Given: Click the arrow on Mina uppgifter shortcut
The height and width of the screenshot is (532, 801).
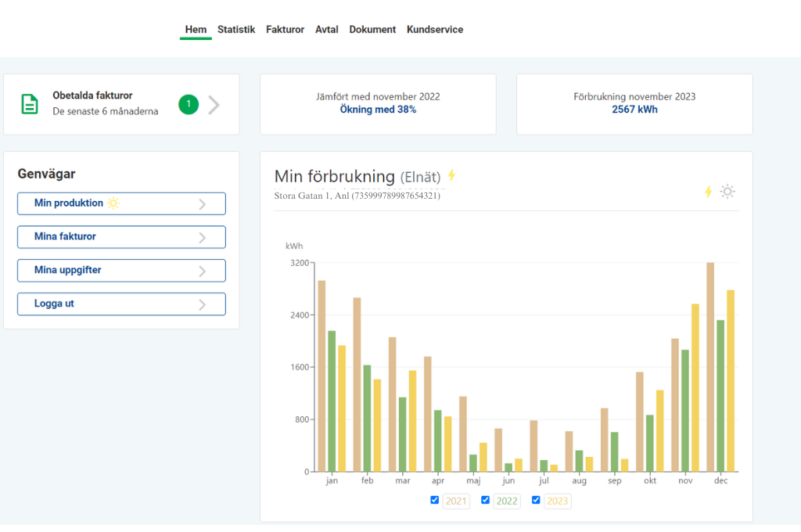Looking at the screenshot, I should 202,271.
